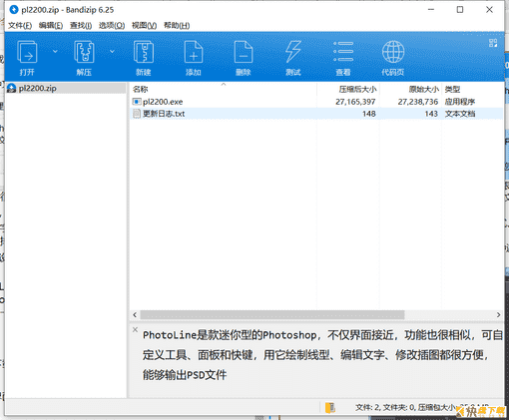This screenshot has height=420, width=509.
Task: Expand the Extract button dropdown arrow
Action: pos(112,51)
